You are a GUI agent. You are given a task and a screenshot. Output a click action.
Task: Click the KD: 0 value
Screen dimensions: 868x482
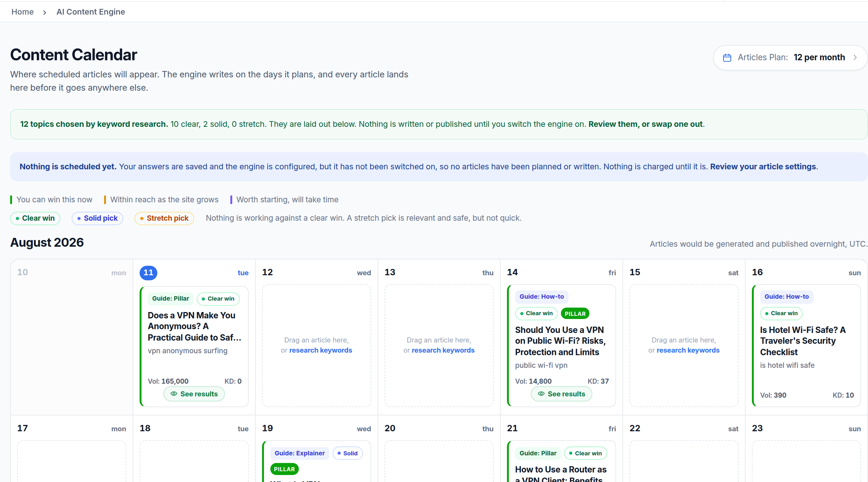tap(233, 381)
